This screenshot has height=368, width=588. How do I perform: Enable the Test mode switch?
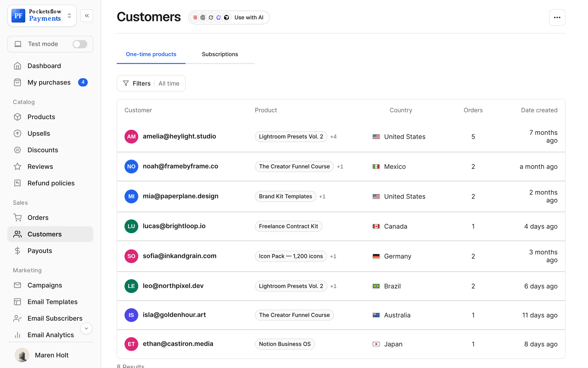[x=80, y=44]
